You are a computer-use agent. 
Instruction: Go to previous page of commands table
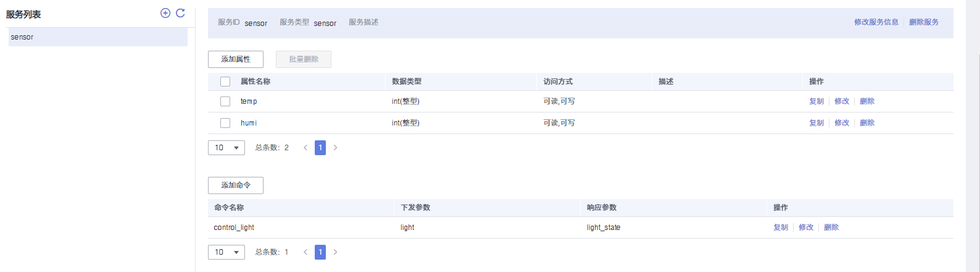305,252
